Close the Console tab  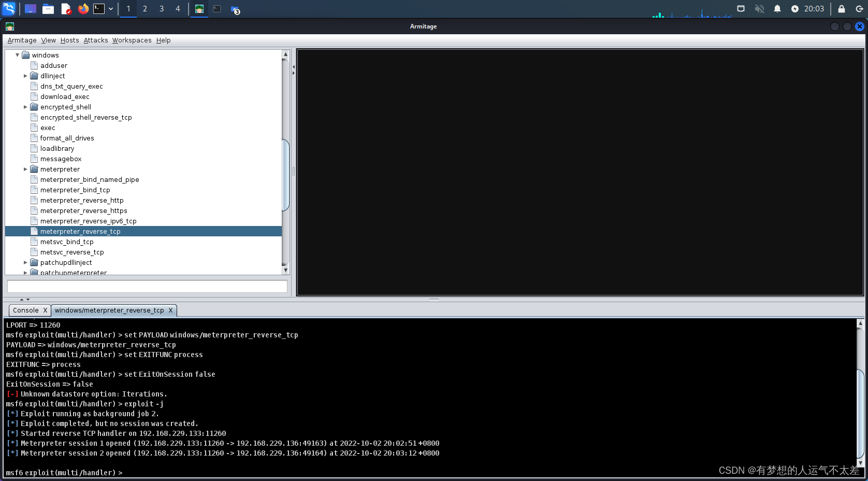(45, 310)
